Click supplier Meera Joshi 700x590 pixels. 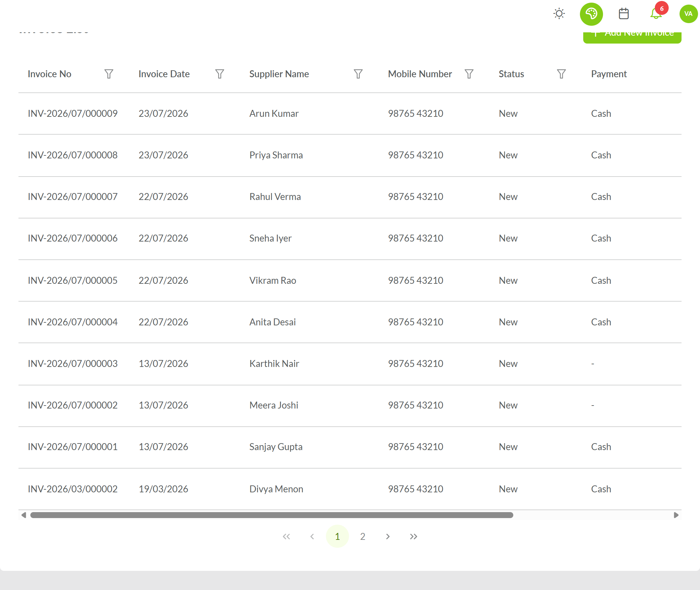(x=274, y=405)
